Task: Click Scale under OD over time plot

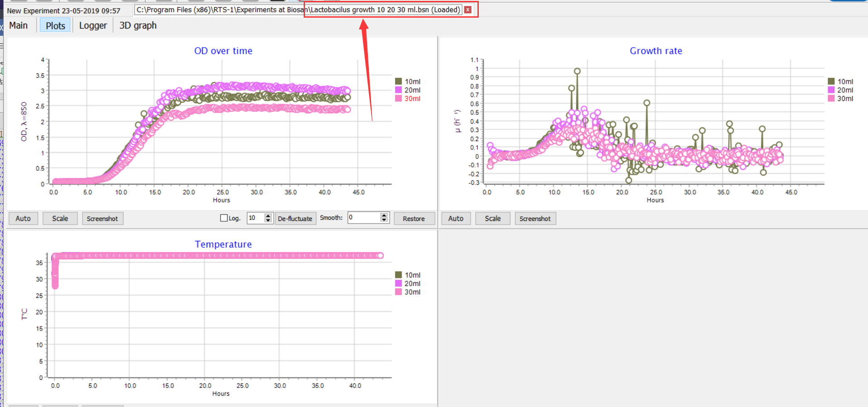Action: tap(60, 218)
